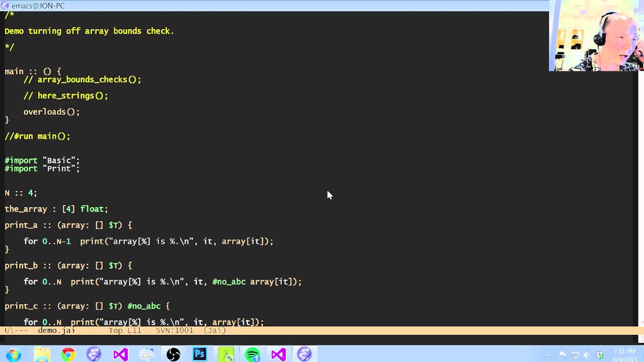Open the clock showing 7:31 PM
This screenshot has height=362, width=644.
[624, 355]
